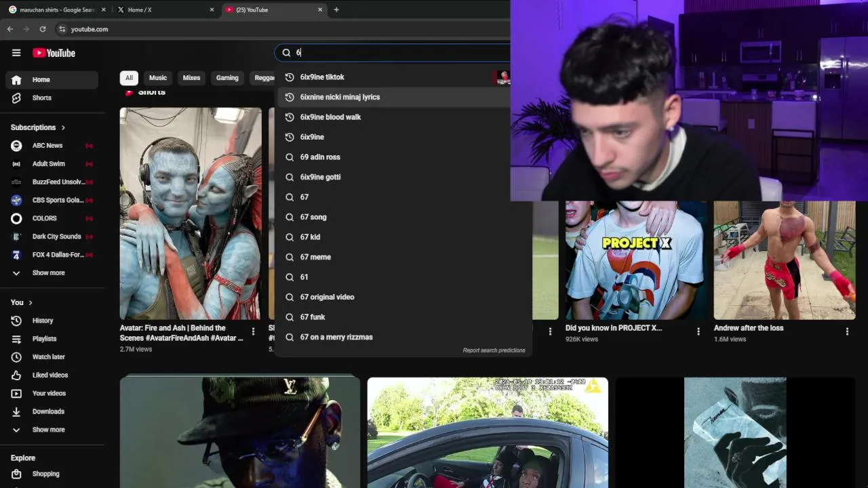The width and height of the screenshot is (868, 488).
Task: Reload the page with the refresh icon
Action: (43, 29)
